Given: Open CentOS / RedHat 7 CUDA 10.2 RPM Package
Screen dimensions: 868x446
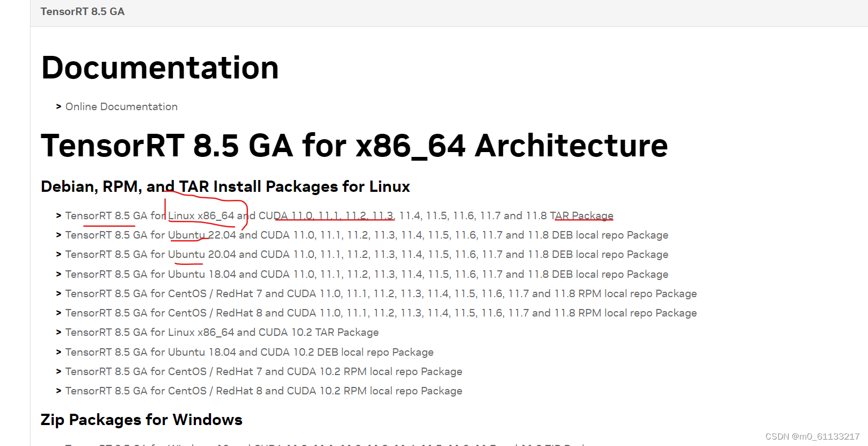Looking at the screenshot, I should (264, 371).
